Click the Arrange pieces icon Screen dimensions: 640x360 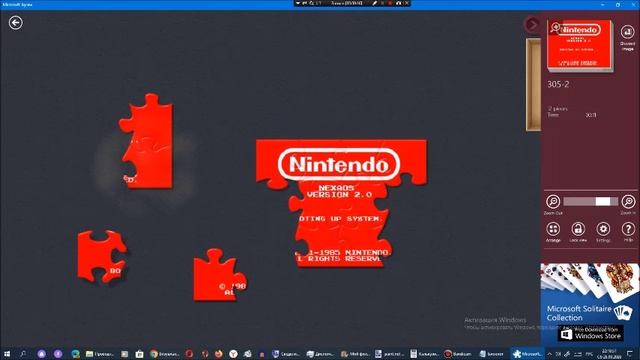553,229
